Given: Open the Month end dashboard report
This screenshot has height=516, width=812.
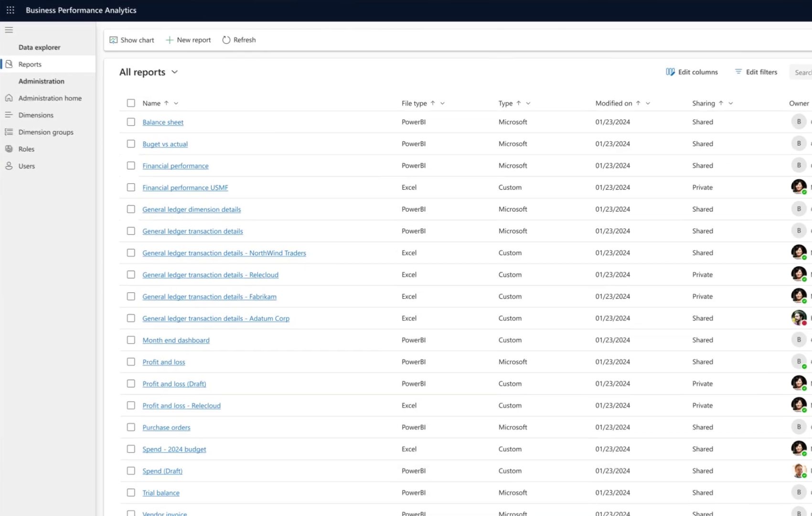Looking at the screenshot, I should pyautogui.click(x=176, y=340).
